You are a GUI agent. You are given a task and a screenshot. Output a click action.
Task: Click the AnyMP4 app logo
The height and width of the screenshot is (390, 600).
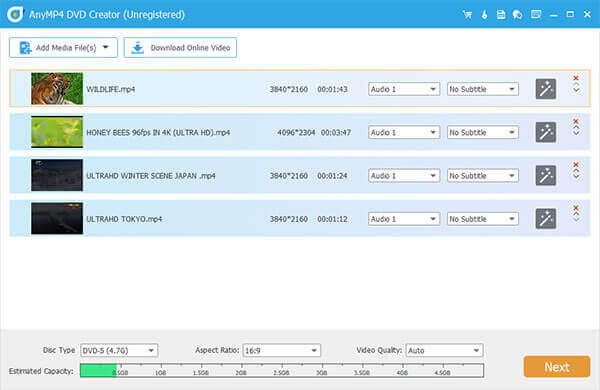point(15,15)
